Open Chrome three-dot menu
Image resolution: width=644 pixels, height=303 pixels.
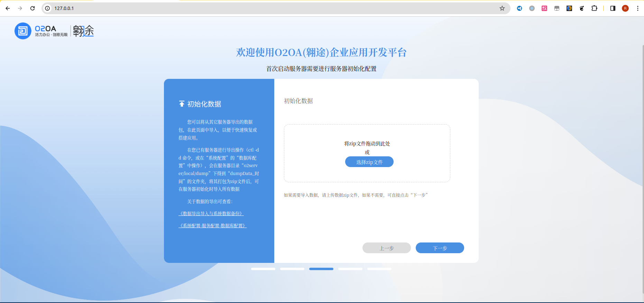click(x=637, y=8)
